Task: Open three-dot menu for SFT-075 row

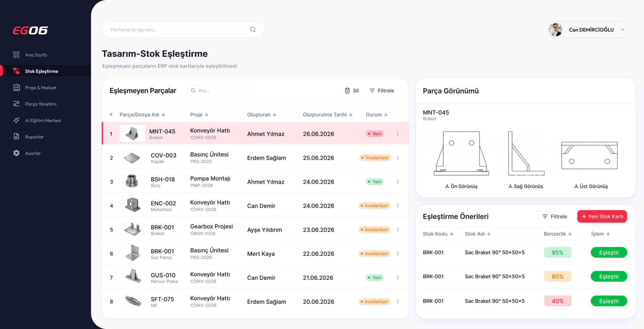Action: click(398, 302)
